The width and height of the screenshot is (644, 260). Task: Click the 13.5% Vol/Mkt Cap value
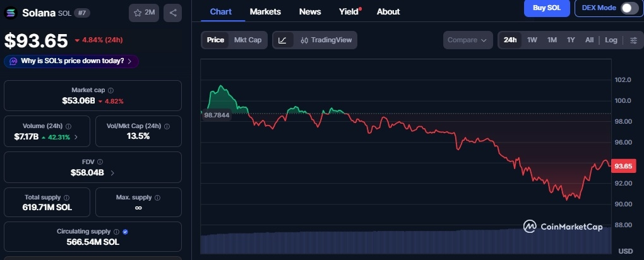(138, 136)
